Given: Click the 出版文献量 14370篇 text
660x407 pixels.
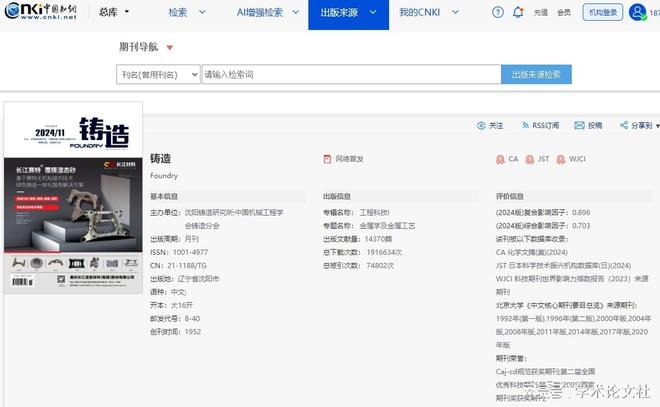Looking at the screenshot, I should point(358,239).
